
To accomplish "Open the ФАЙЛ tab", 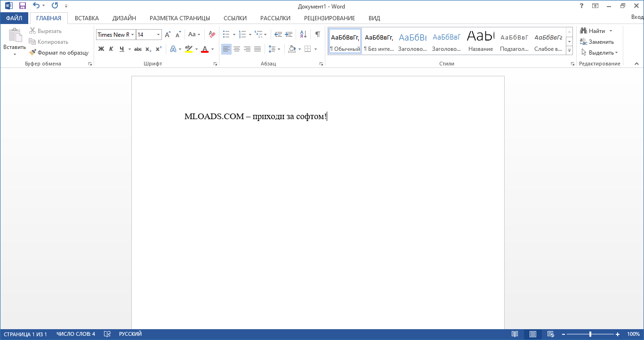I will [x=14, y=18].
